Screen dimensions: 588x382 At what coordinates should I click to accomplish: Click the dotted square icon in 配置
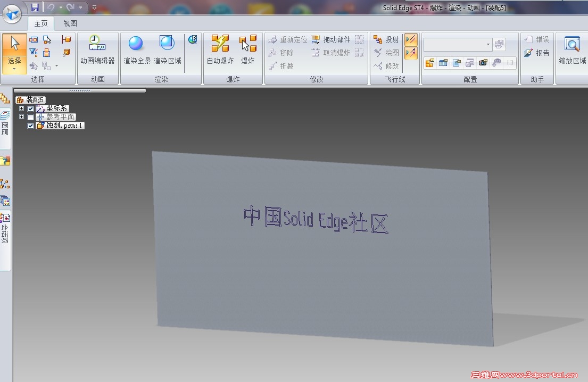(x=510, y=63)
